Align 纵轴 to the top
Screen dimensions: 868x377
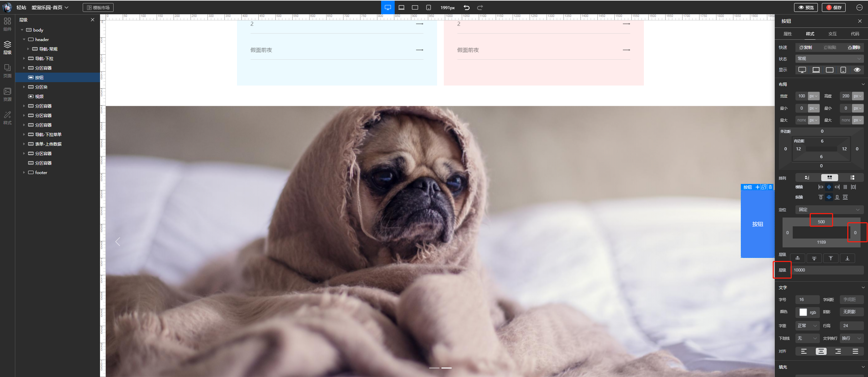tap(821, 197)
